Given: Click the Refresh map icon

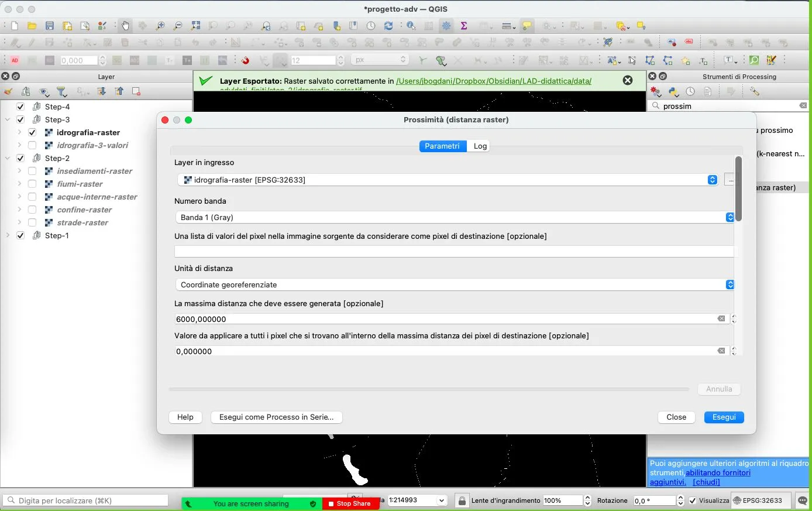Looking at the screenshot, I should (388, 26).
